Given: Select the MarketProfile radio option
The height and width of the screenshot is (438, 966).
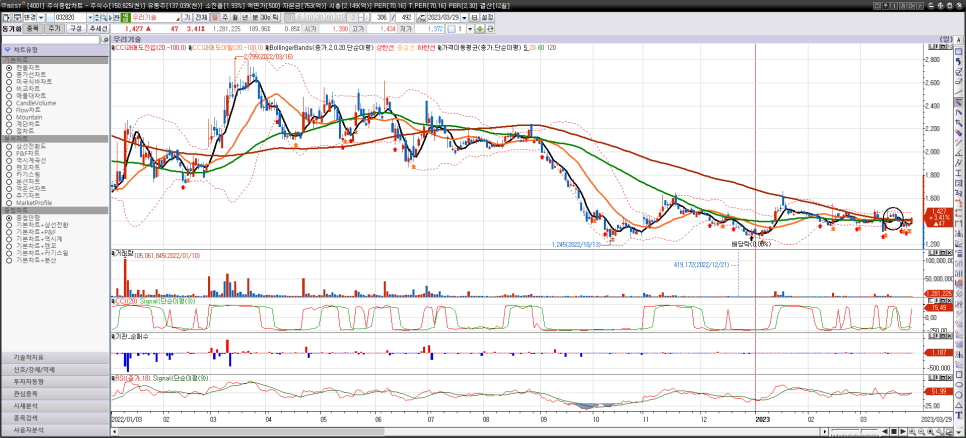Looking at the screenshot, I should tap(9, 203).
